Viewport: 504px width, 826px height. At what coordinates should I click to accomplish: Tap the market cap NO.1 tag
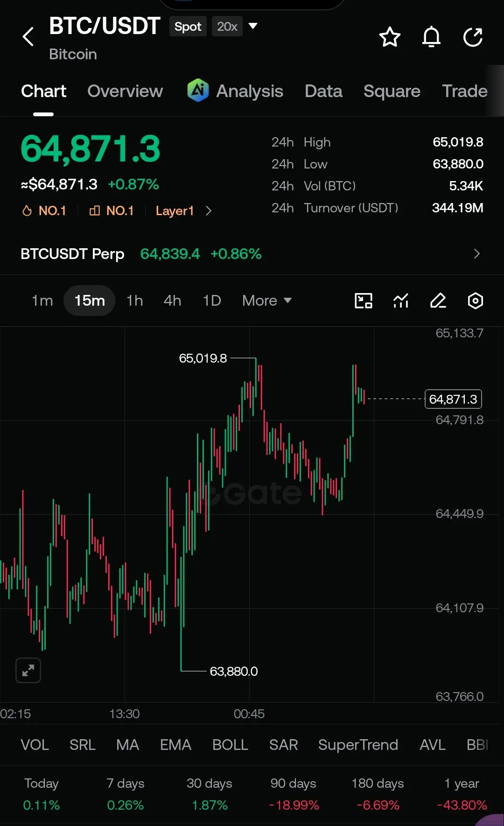(x=112, y=210)
